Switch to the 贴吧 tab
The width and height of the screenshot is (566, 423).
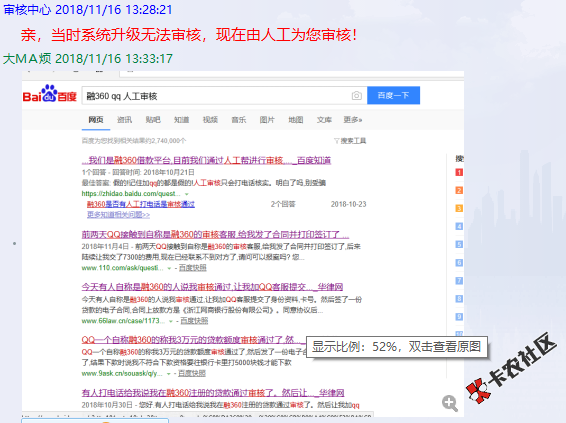click(x=153, y=120)
